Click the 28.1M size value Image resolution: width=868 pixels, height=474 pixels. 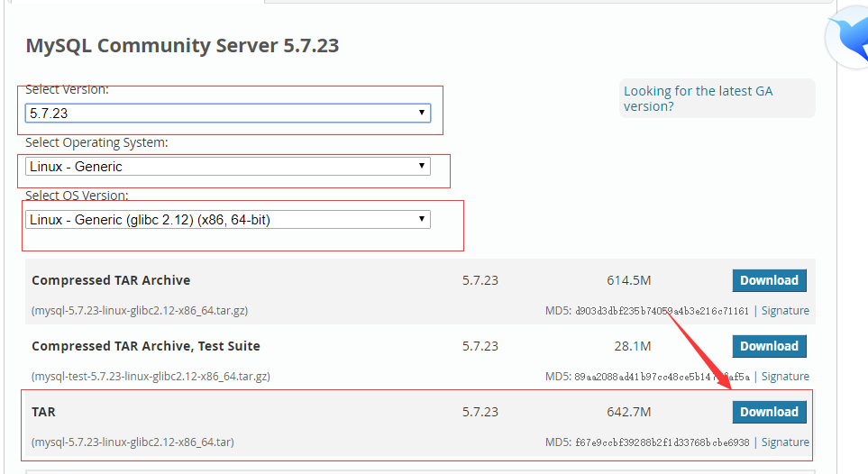point(632,346)
